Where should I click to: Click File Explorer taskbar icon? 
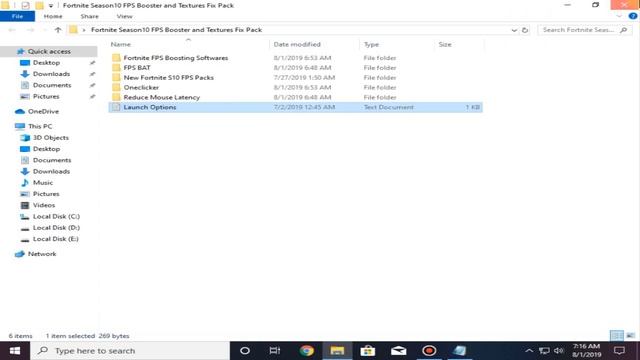point(337,351)
